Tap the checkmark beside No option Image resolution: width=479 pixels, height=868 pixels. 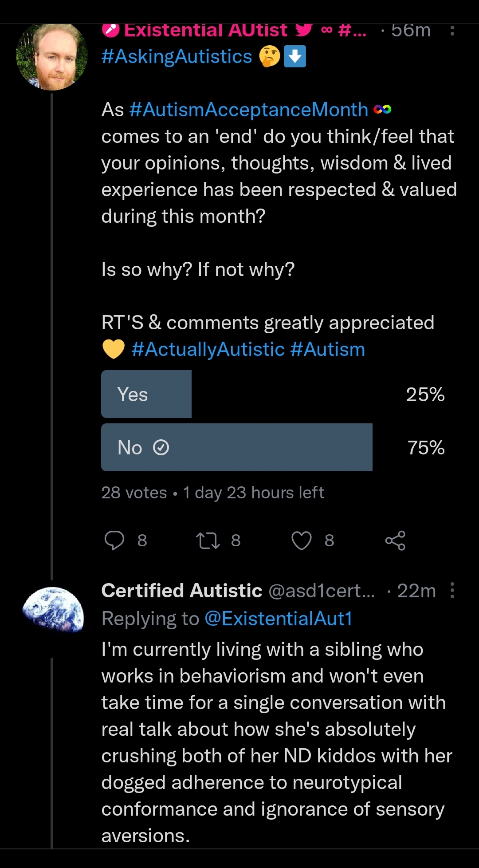(161, 447)
